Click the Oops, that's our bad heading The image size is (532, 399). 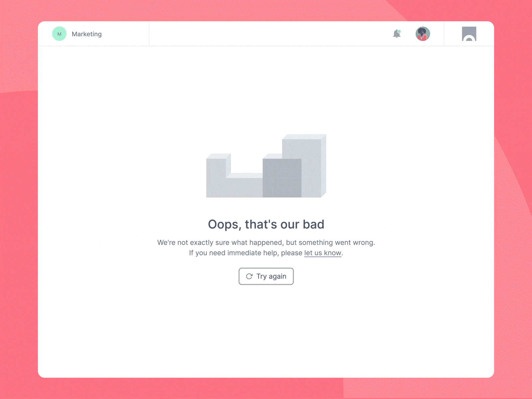pos(266,224)
